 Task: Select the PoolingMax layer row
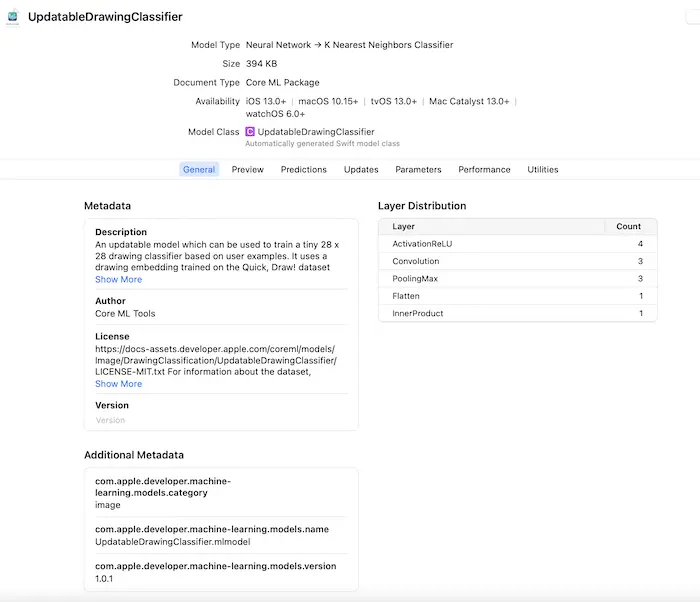click(517, 279)
